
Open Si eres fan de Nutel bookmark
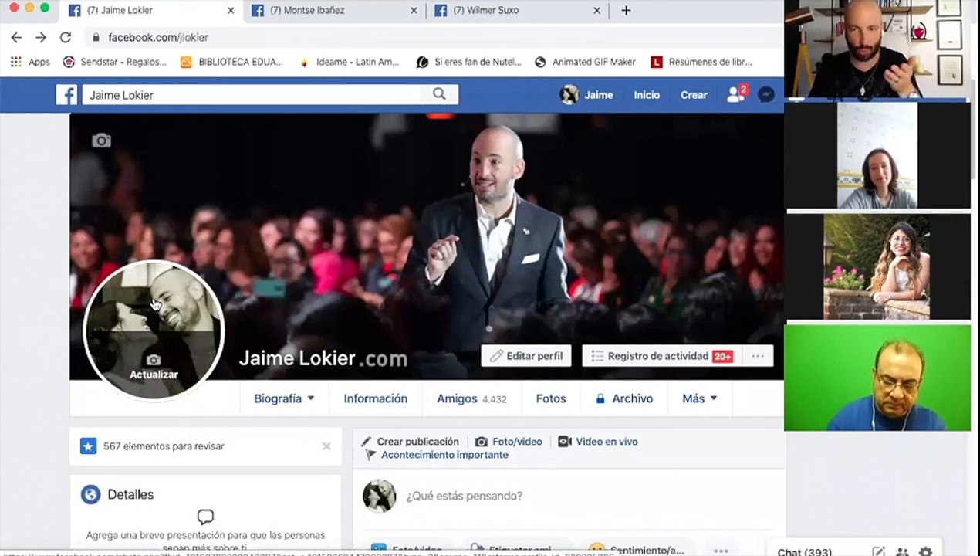click(469, 62)
